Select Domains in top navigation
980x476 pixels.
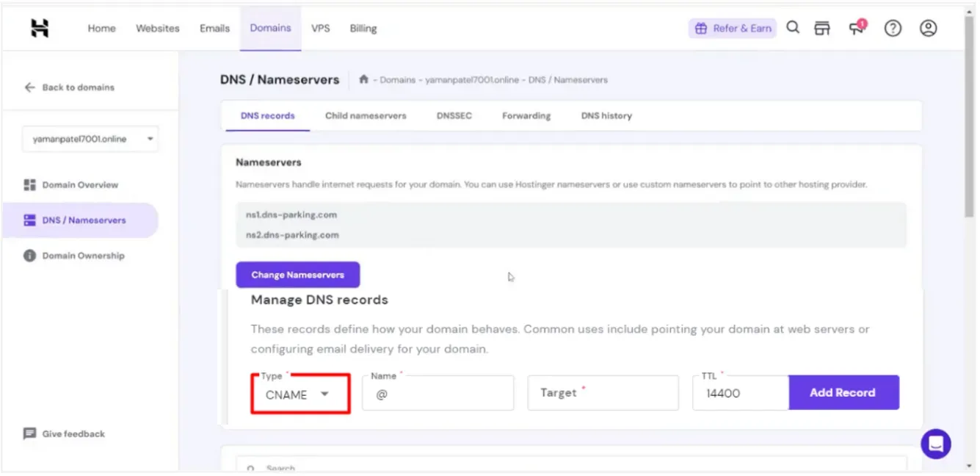coord(270,28)
